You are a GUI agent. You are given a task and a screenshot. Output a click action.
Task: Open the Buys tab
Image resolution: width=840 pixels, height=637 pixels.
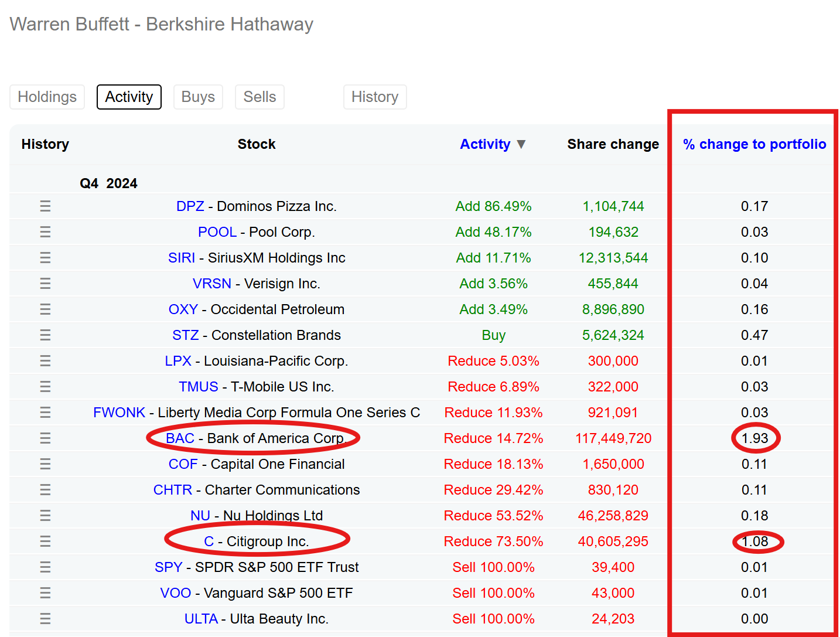coord(198,97)
